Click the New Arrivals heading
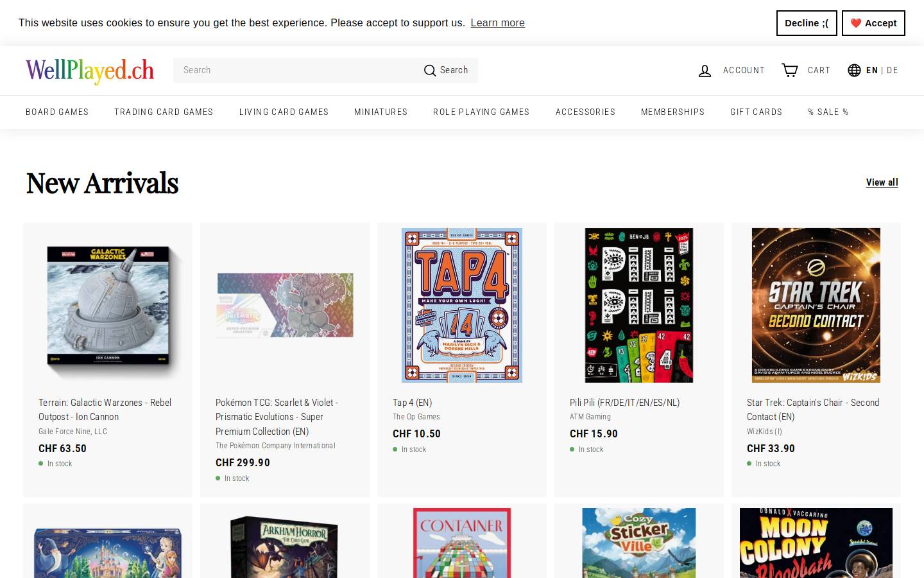 pos(102,183)
